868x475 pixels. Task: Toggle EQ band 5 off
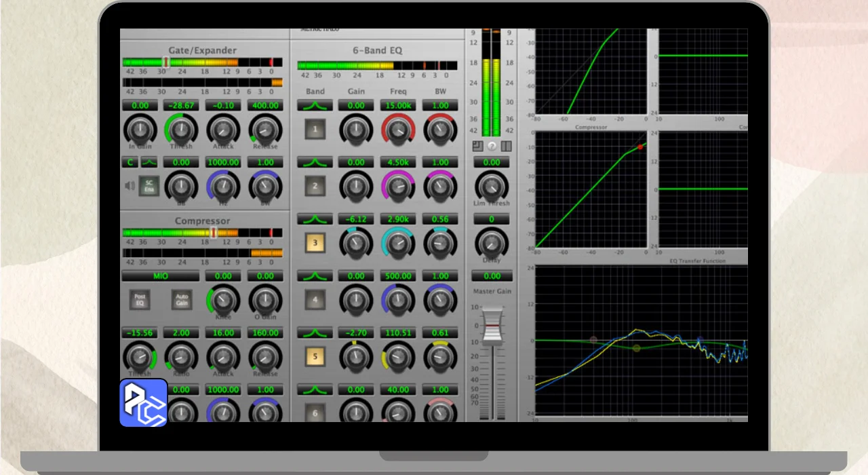click(x=315, y=356)
